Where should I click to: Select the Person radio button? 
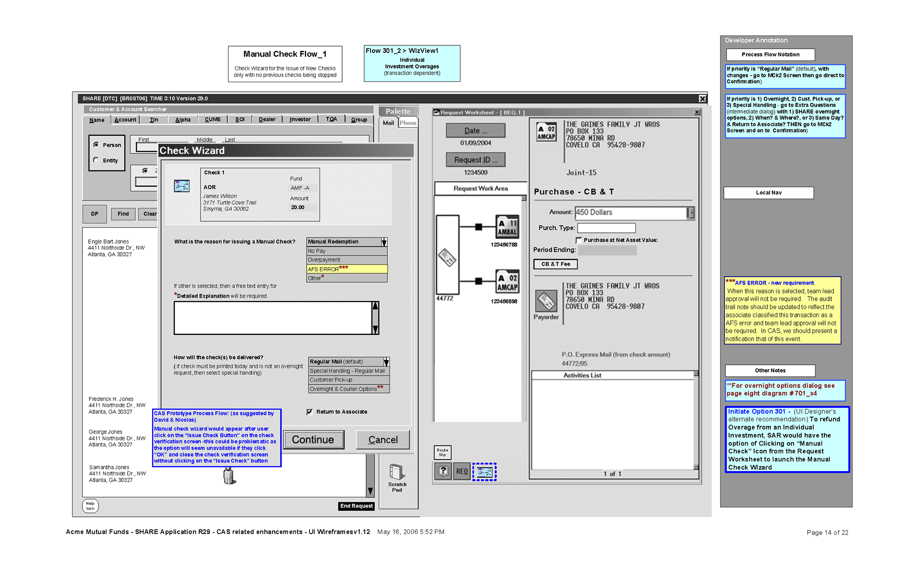pos(96,145)
